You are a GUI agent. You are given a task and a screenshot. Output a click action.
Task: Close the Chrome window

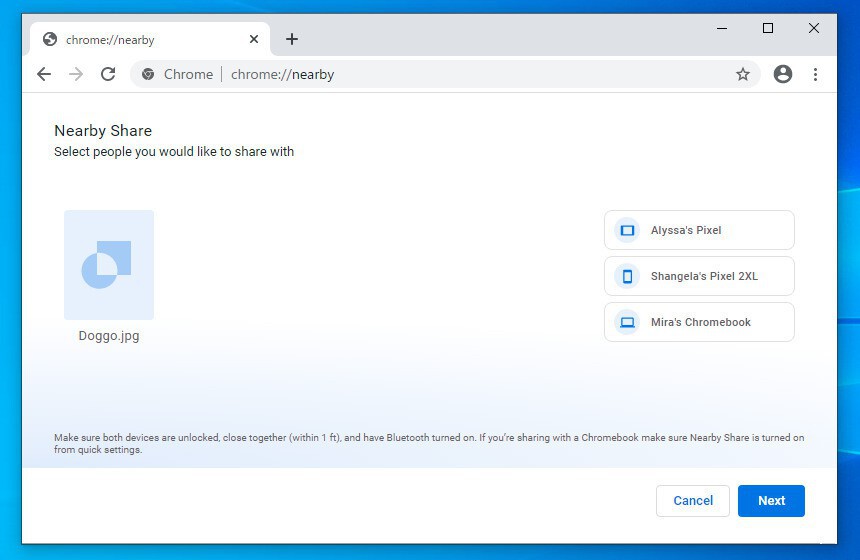[x=814, y=28]
